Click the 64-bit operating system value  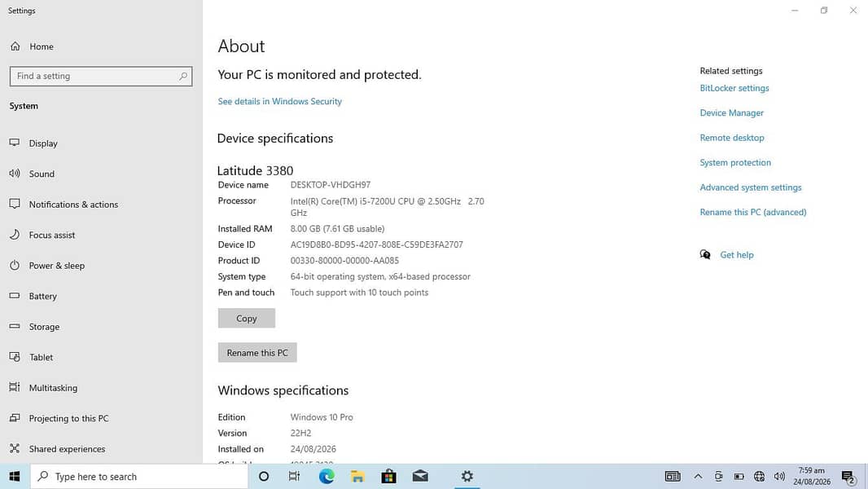pos(380,276)
